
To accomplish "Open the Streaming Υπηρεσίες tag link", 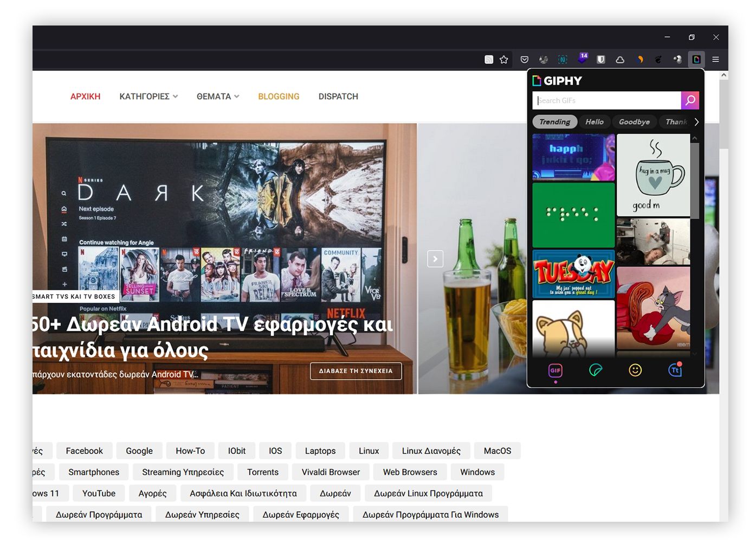I will [183, 472].
